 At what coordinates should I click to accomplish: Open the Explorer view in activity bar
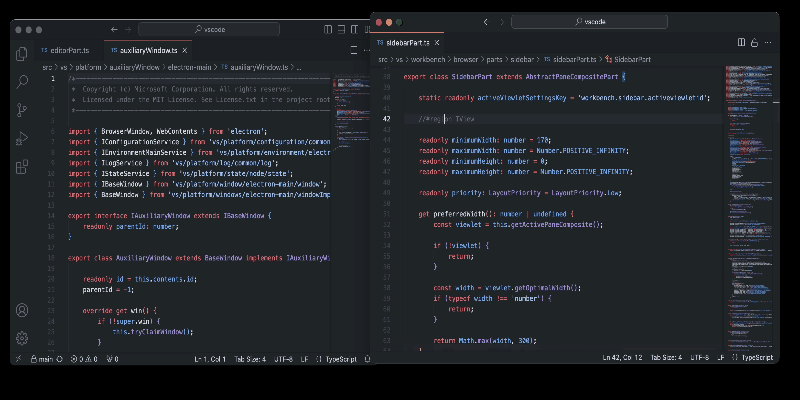[x=22, y=53]
